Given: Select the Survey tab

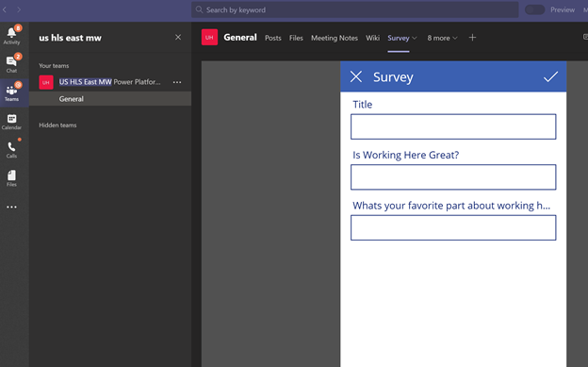Looking at the screenshot, I should 399,38.
